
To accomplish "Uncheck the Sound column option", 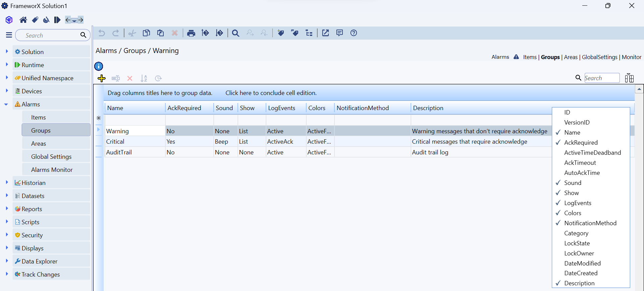I will [573, 183].
